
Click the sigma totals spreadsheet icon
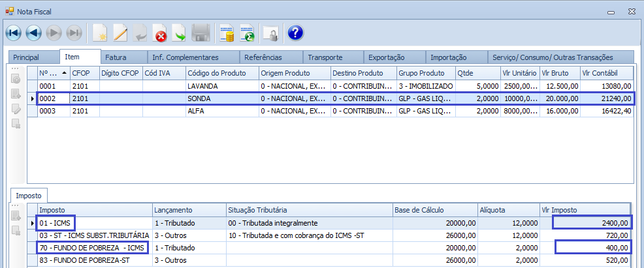pos(247,33)
